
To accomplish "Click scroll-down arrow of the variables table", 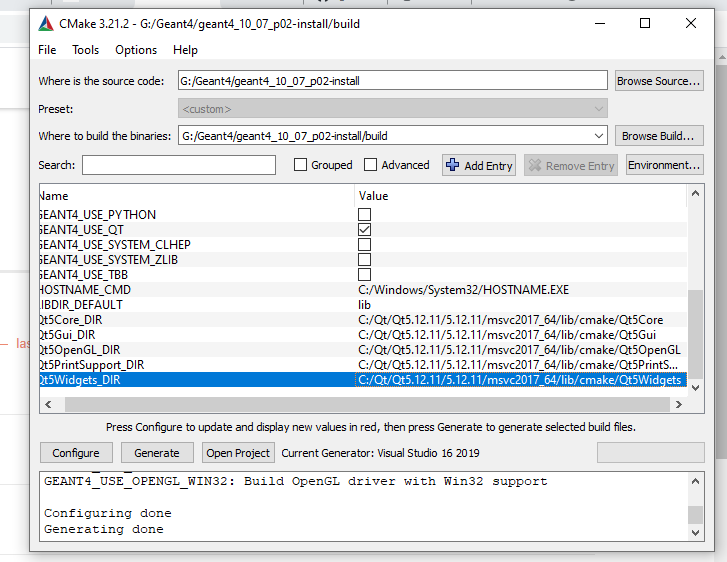I will pos(695,388).
